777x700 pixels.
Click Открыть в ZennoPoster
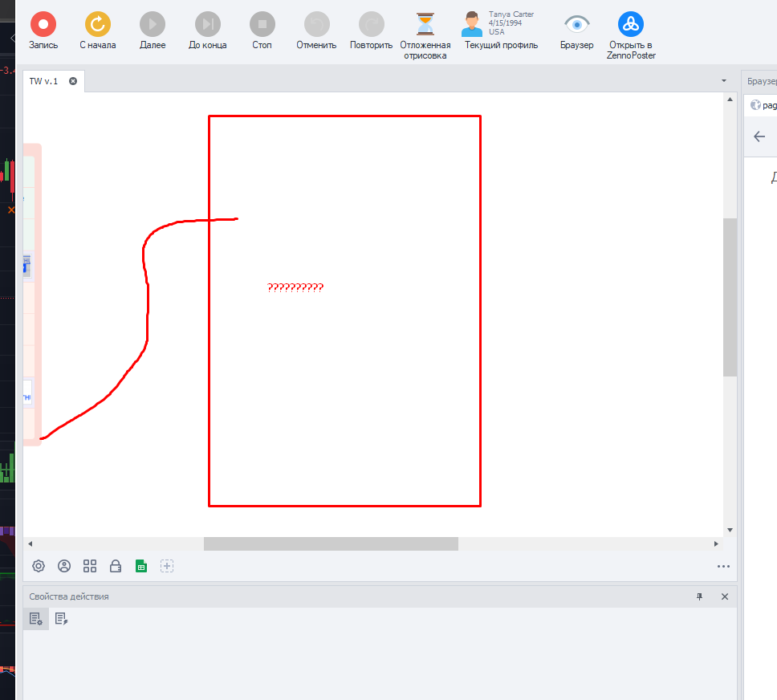tap(631, 35)
